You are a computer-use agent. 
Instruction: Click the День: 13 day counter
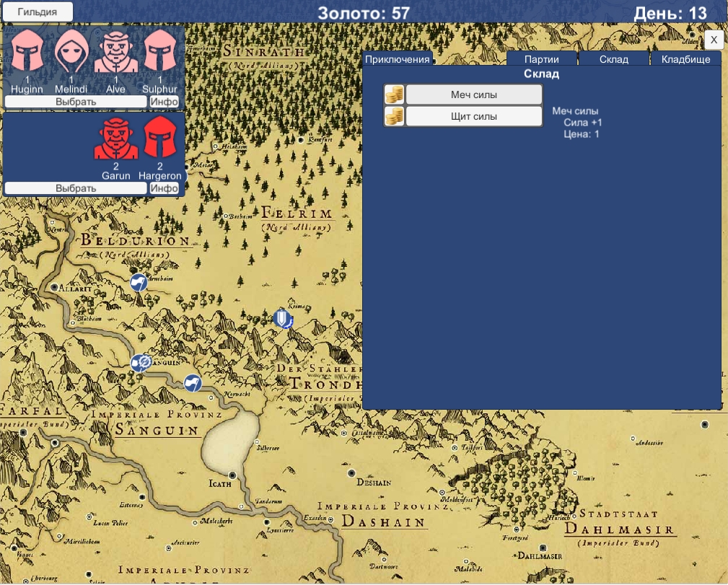point(670,13)
